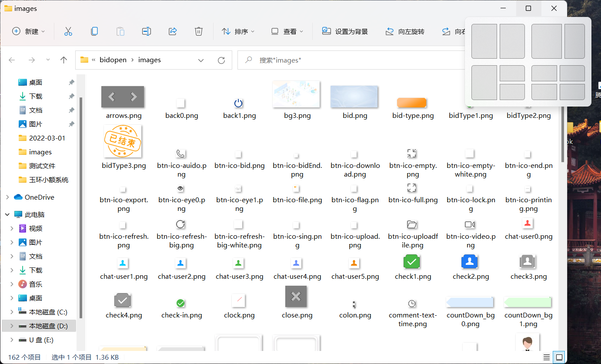
Task: Open the address bar history dropdown
Action: click(201, 60)
